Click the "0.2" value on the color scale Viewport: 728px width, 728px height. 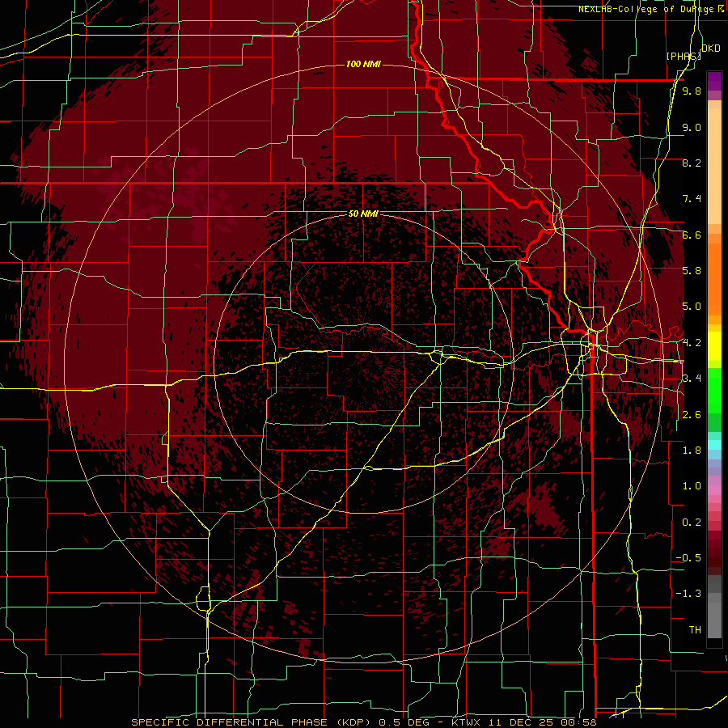pos(692,523)
